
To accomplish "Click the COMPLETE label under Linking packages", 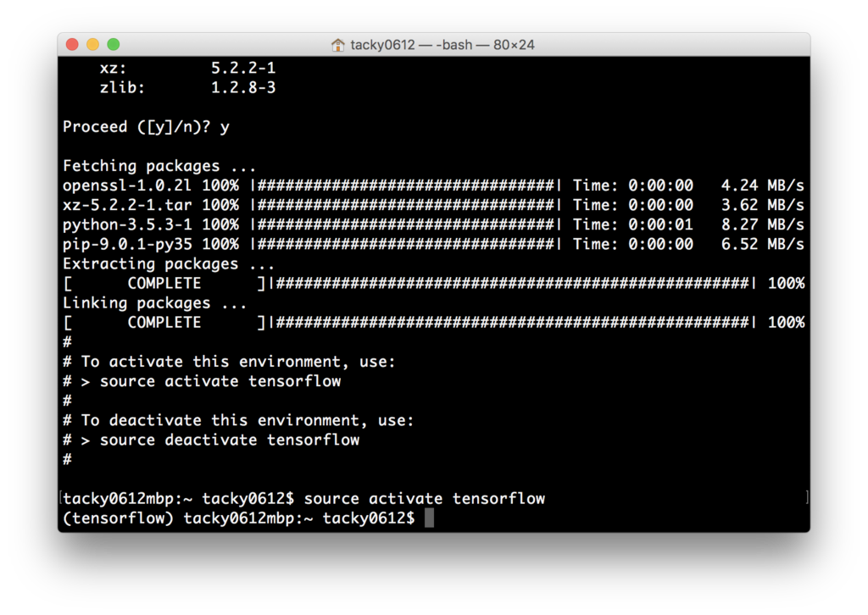I will tap(164, 323).
